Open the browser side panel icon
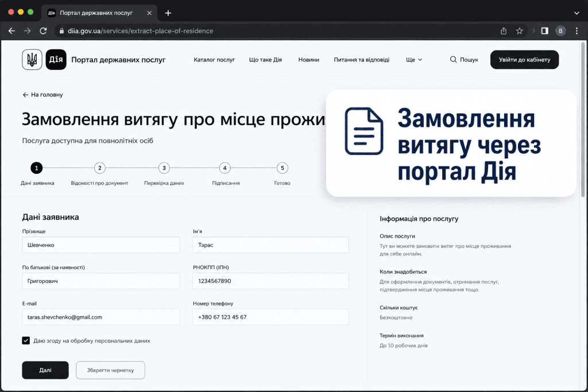The image size is (588, 392). [x=545, y=31]
